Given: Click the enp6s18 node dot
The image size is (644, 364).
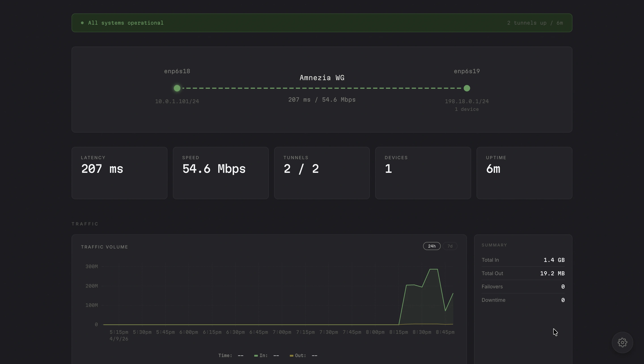Looking at the screenshot, I should [177, 88].
